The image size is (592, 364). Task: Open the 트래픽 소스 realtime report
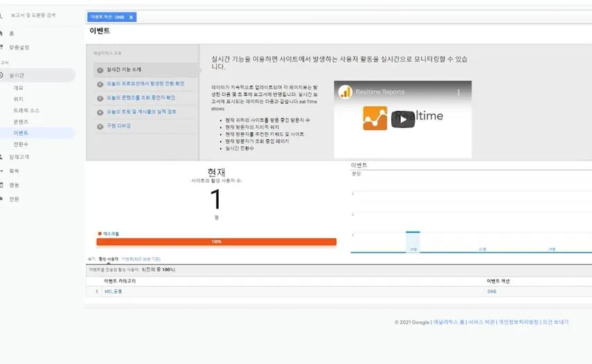pyautogui.click(x=26, y=111)
